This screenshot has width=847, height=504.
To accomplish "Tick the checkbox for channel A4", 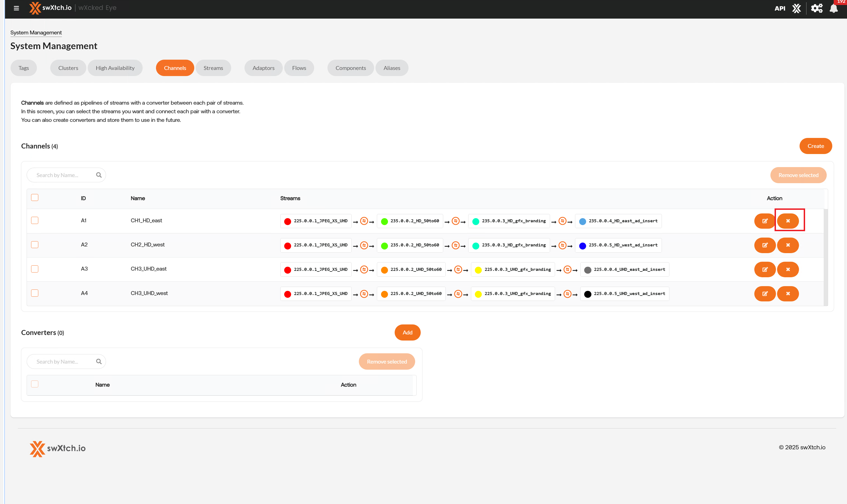I will [35, 293].
